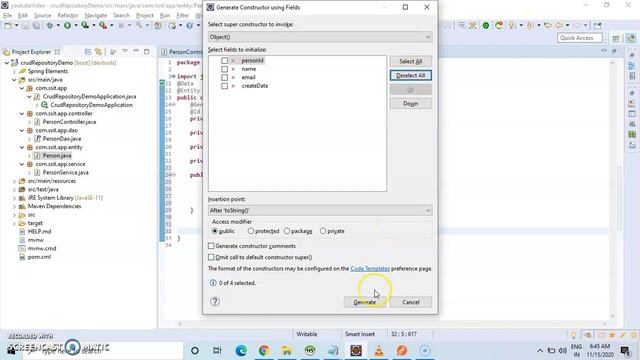Expand the src/main/resources folder

point(15,181)
